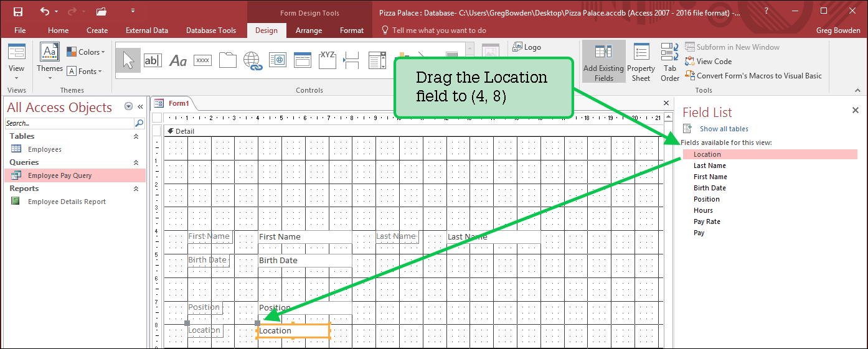Screen dimensions: 868x349
Task: Click View Code in Tools group
Action: point(708,61)
